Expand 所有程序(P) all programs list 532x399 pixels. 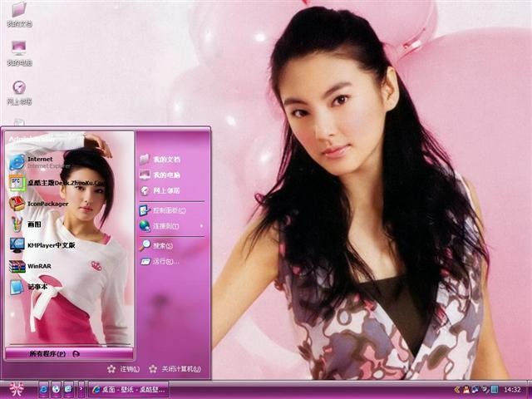coord(69,353)
